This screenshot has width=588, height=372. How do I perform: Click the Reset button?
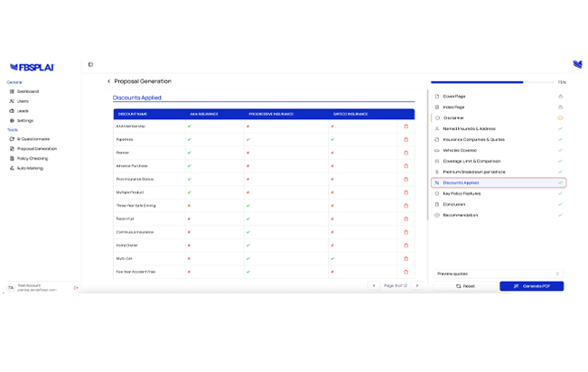click(x=465, y=286)
